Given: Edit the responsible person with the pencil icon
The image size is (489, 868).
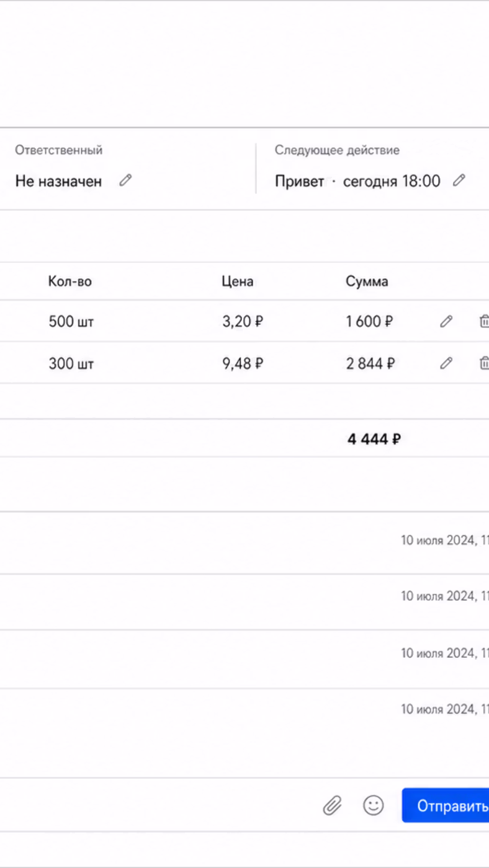Looking at the screenshot, I should click(125, 180).
